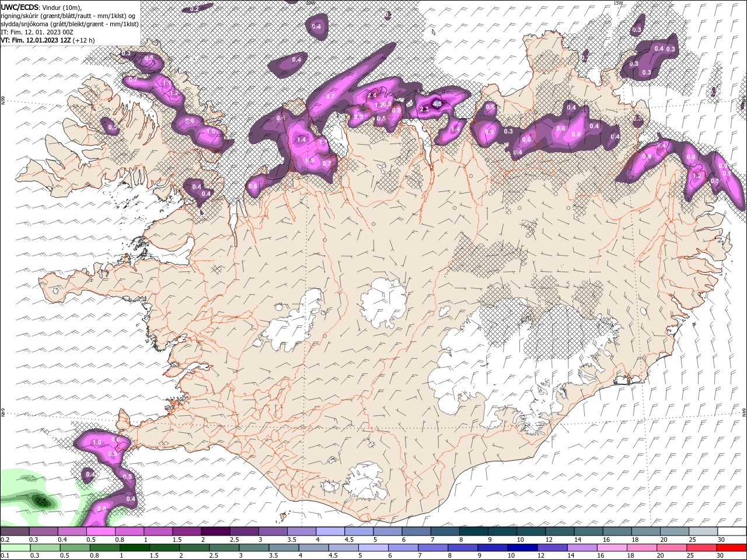
Task: Pick the white swatch ending the upper legend row
Action: click(x=732, y=531)
